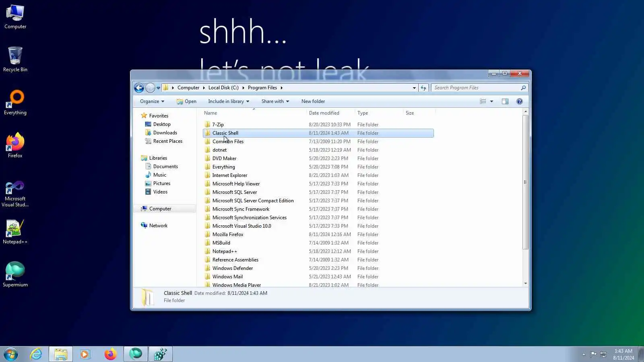Sort by the Date modified column header
The height and width of the screenshot is (362, 644).
tap(330, 113)
